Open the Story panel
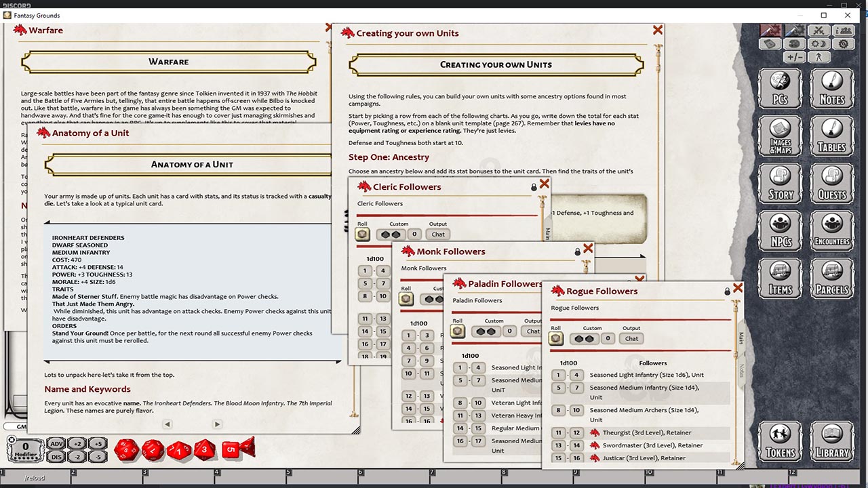868x488 pixels. pyautogui.click(x=780, y=184)
